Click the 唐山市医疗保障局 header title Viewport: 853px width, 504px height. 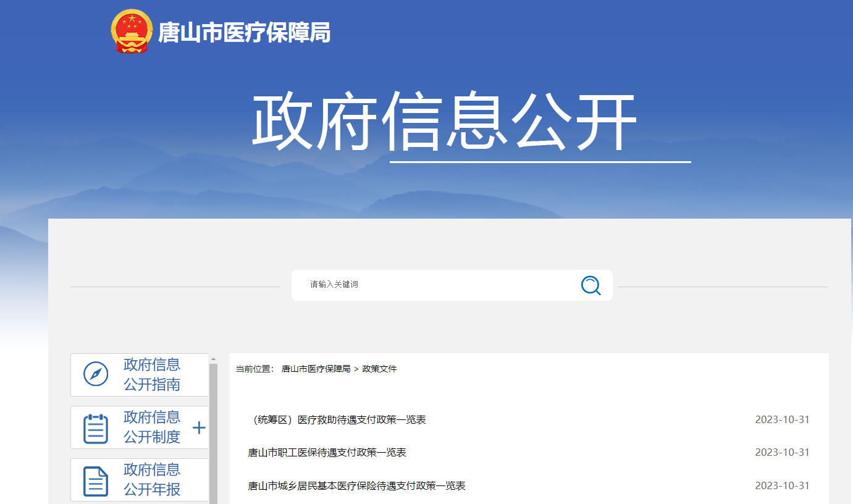tap(244, 33)
